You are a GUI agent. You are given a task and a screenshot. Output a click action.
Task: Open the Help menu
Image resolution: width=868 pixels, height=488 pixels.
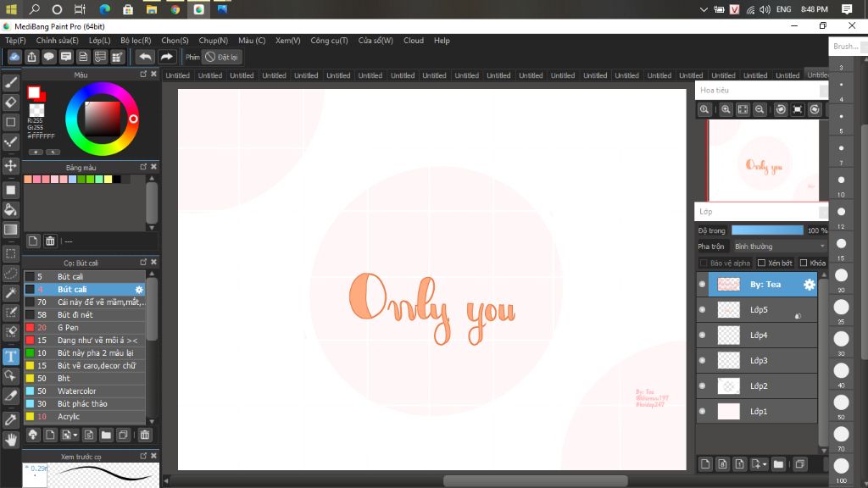442,41
